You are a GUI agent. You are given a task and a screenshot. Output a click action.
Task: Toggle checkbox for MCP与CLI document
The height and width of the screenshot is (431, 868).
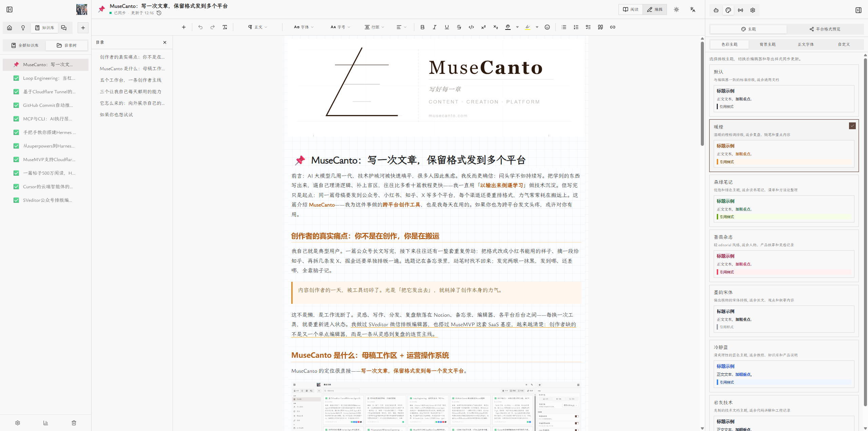pyautogui.click(x=16, y=119)
